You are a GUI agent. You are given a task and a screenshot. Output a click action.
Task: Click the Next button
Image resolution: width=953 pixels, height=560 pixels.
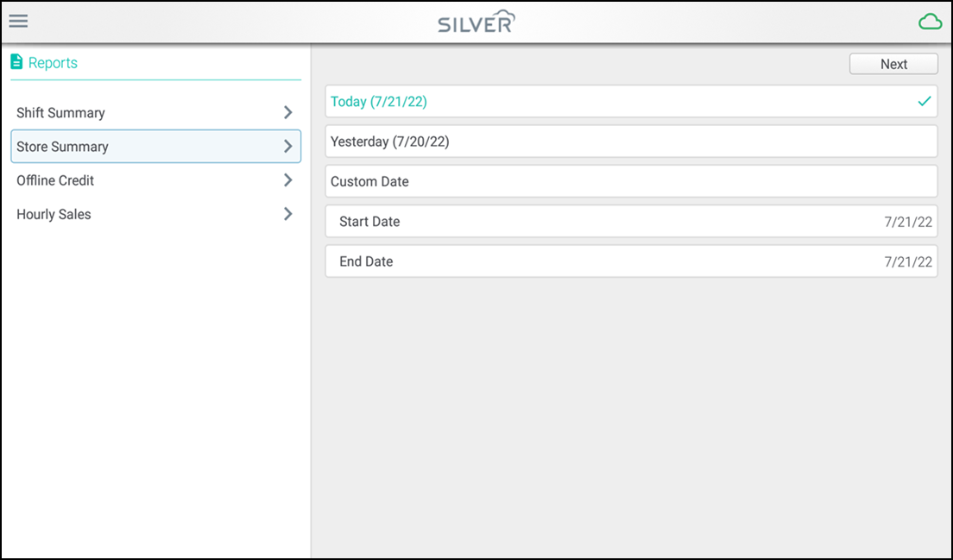pyautogui.click(x=893, y=64)
